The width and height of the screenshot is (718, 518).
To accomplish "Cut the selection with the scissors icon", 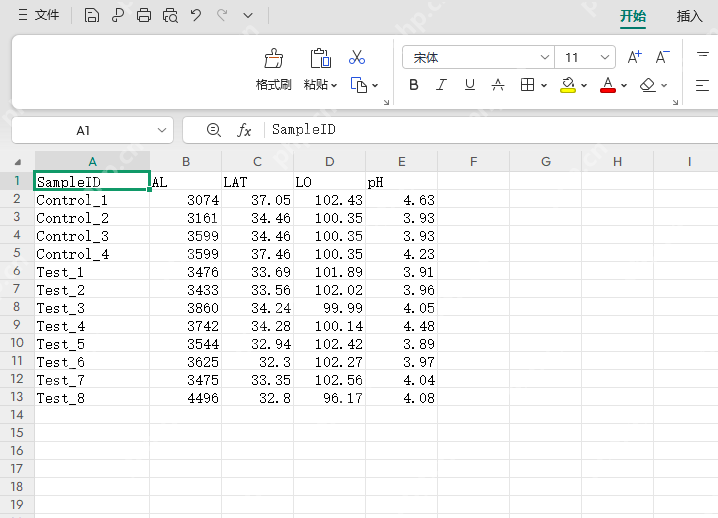I will [x=357, y=58].
